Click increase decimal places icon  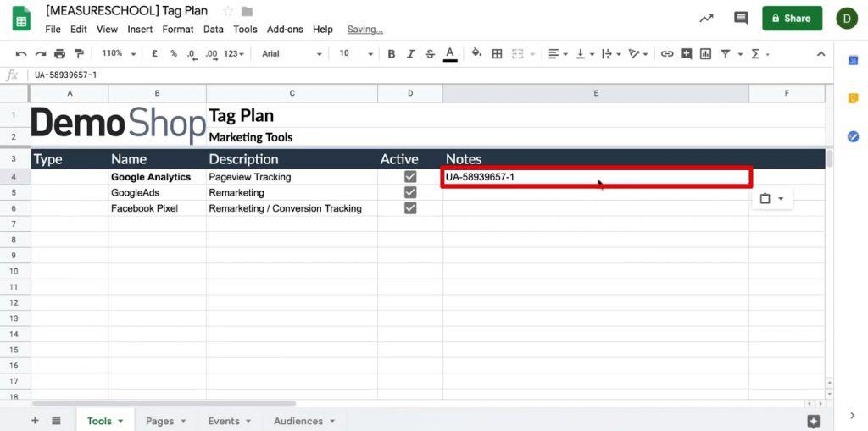click(x=211, y=53)
